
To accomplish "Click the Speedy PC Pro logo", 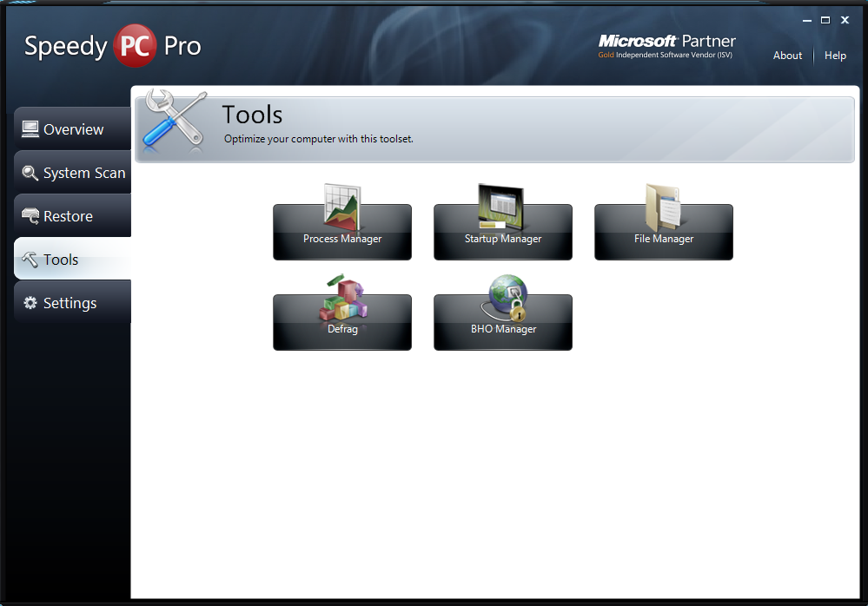I will (x=111, y=45).
